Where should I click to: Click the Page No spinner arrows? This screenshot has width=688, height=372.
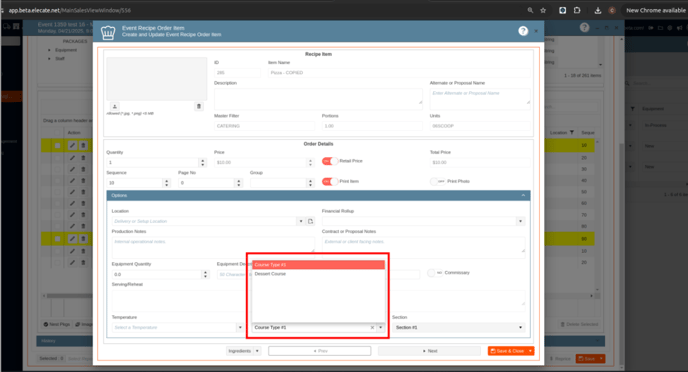pyautogui.click(x=238, y=183)
